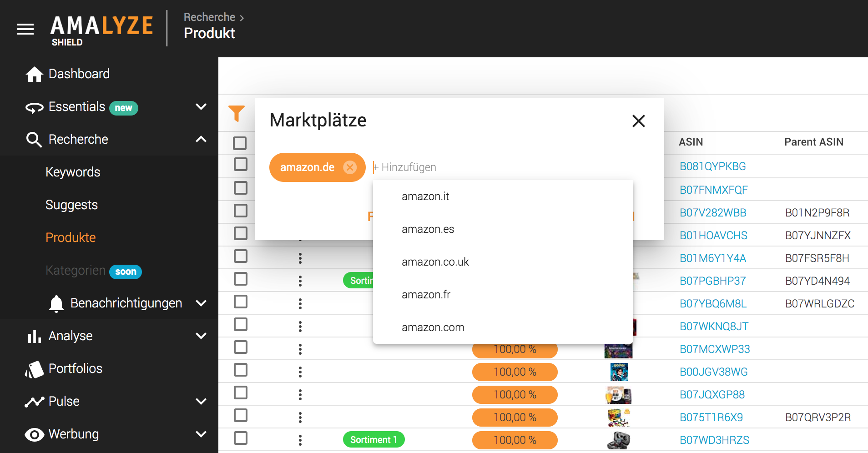Viewport: 868px width, 453px height.
Task: Expand the Benachrichtigungen chevron
Action: click(201, 303)
